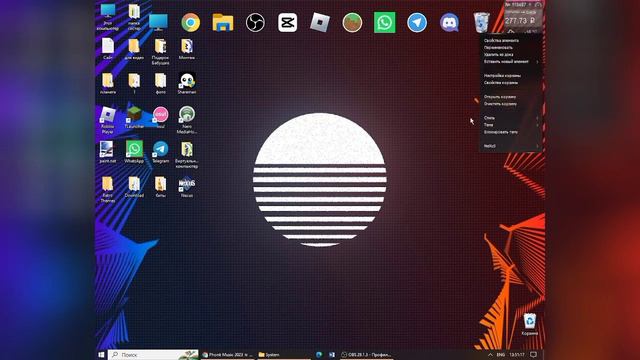Select the Telegram desktop shortcut
This screenshot has height=360, width=640.
[160, 152]
